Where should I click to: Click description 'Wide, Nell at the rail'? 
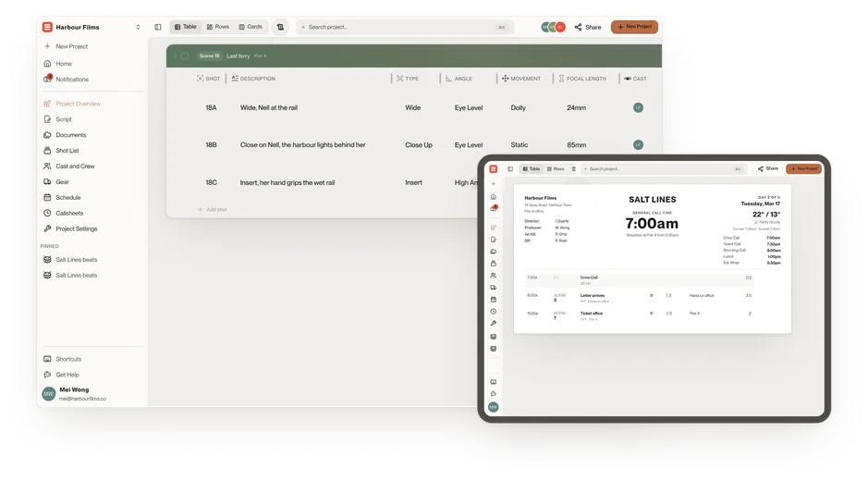(268, 108)
